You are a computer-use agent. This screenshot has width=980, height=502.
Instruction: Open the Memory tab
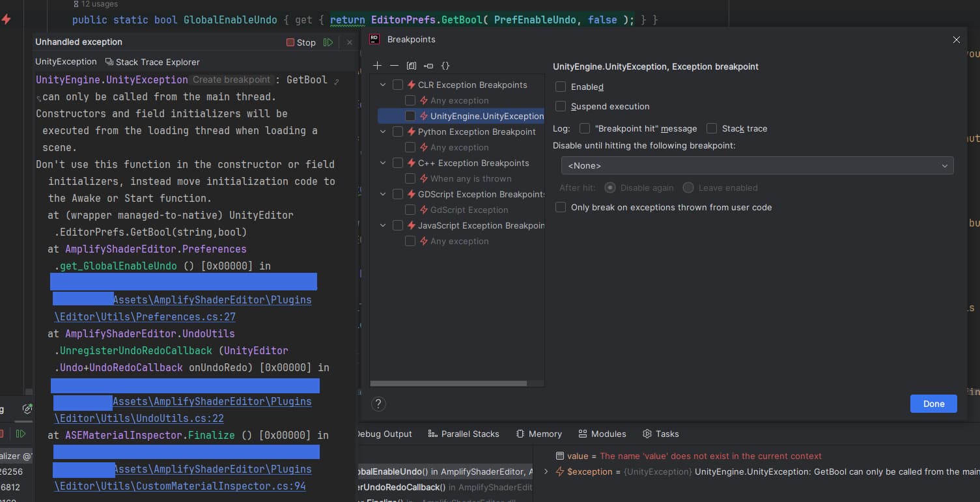click(539, 434)
